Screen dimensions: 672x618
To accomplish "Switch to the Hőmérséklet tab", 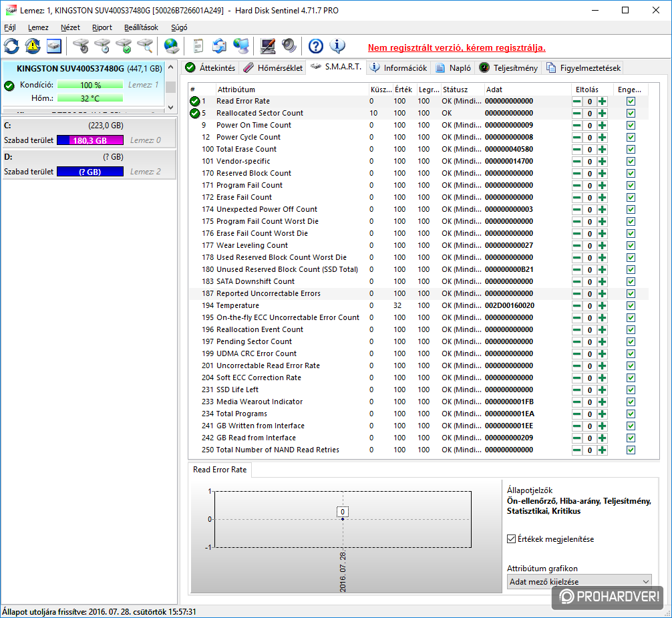I will pos(273,67).
